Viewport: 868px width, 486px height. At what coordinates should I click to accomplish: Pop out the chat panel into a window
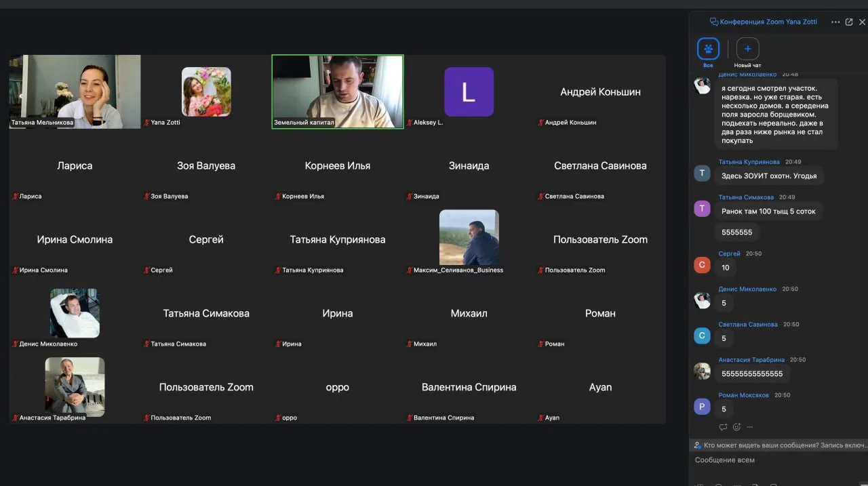[x=849, y=22]
